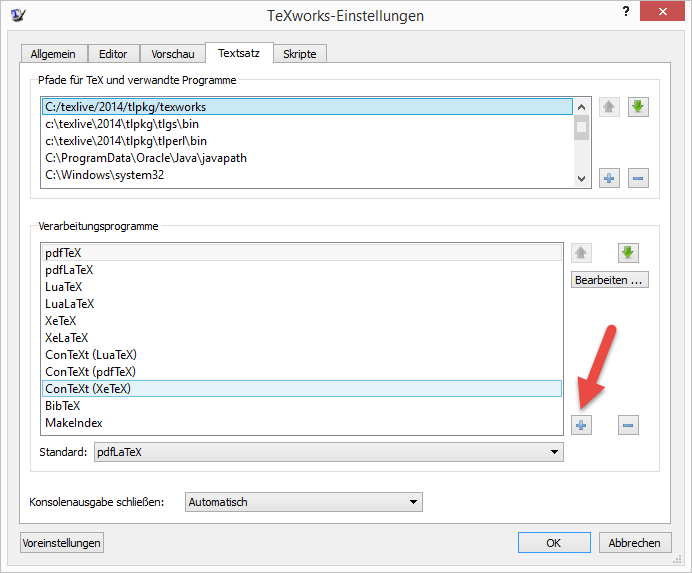The image size is (692, 573).
Task: Move selected path up with gray arrow
Action: 608,107
